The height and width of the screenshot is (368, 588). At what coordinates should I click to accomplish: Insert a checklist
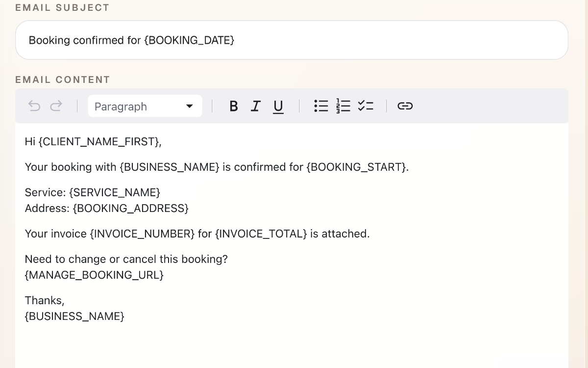coord(366,106)
